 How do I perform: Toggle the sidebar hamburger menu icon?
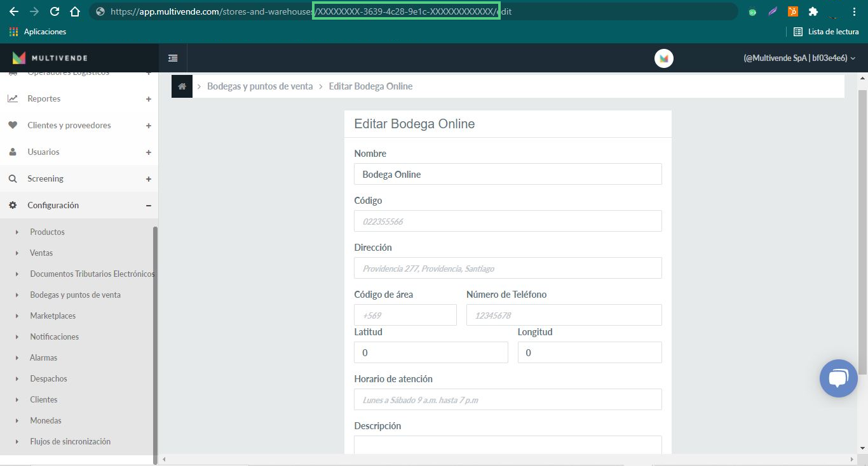173,58
